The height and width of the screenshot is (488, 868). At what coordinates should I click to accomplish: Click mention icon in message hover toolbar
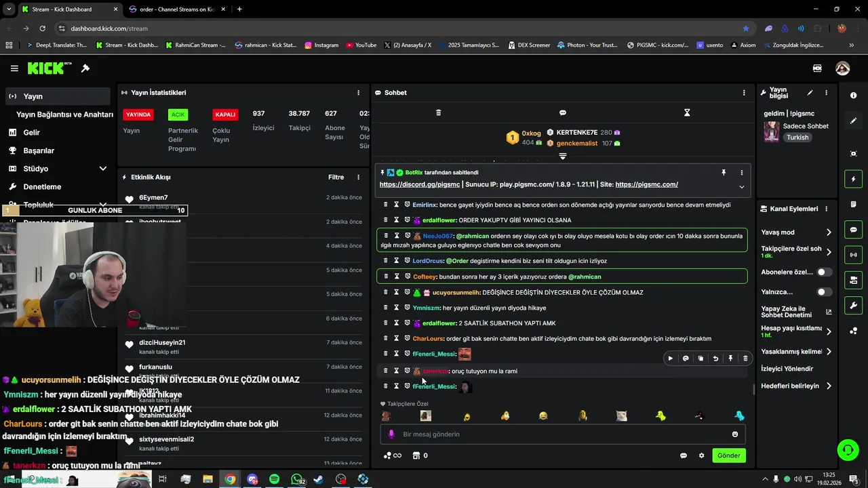[686, 359]
